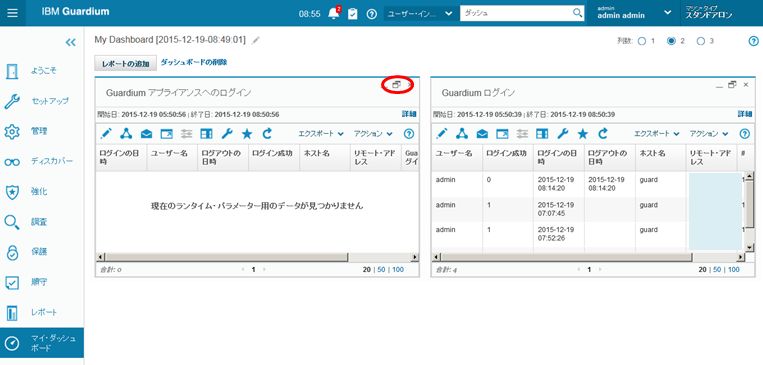Open ようこそ in the sidebar

[42, 71]
